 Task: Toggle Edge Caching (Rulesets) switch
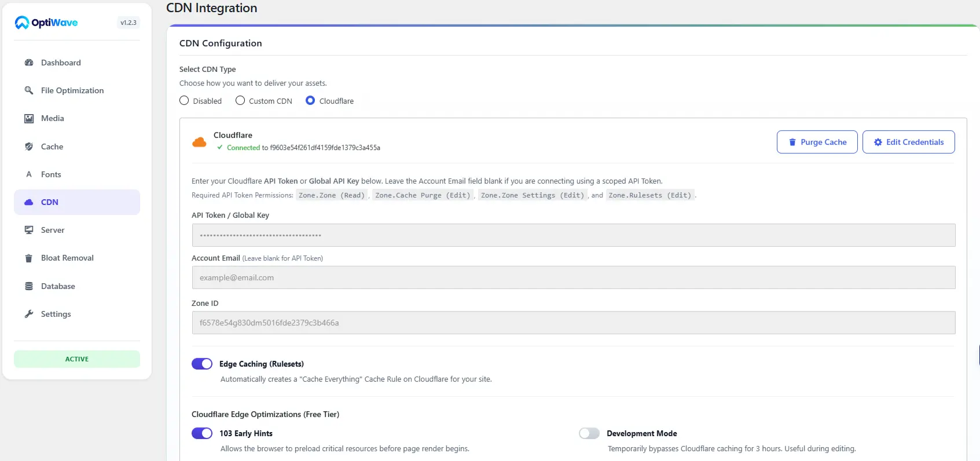click(x=202, y=364)
